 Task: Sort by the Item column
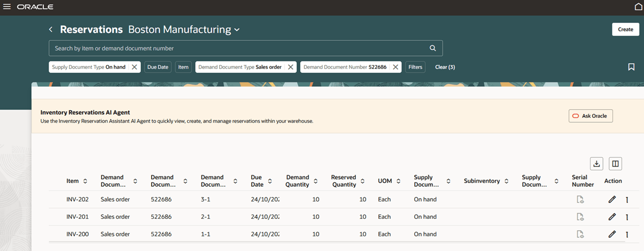click(86, 181)
